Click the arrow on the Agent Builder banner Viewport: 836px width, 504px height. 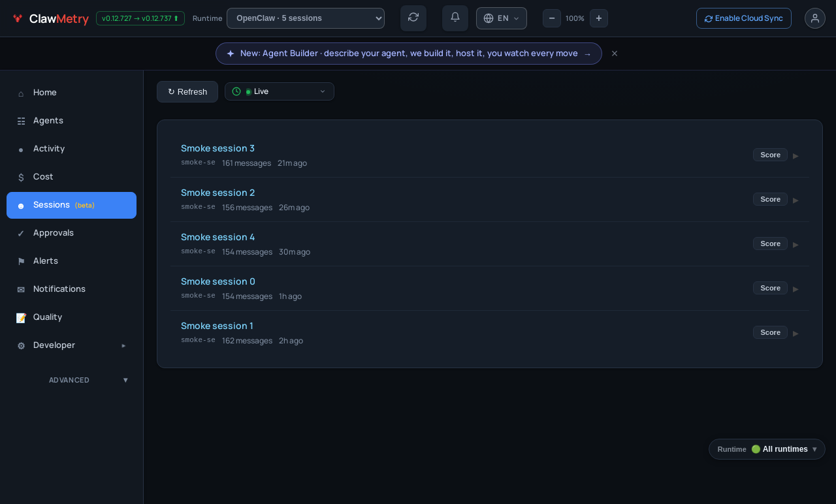[587, 54]
